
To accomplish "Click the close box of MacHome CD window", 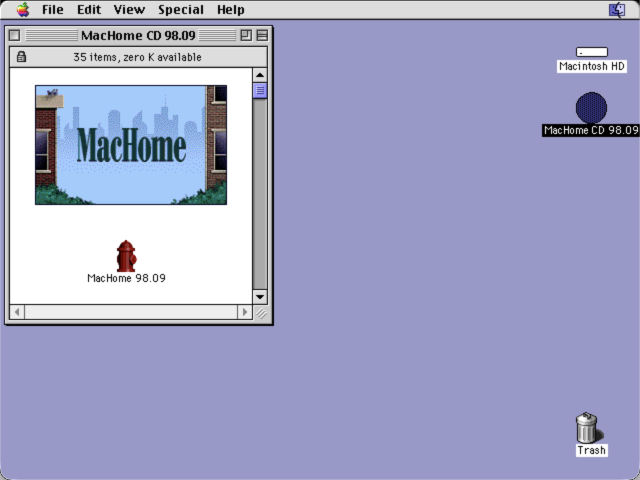I will (x=14, y=36).
